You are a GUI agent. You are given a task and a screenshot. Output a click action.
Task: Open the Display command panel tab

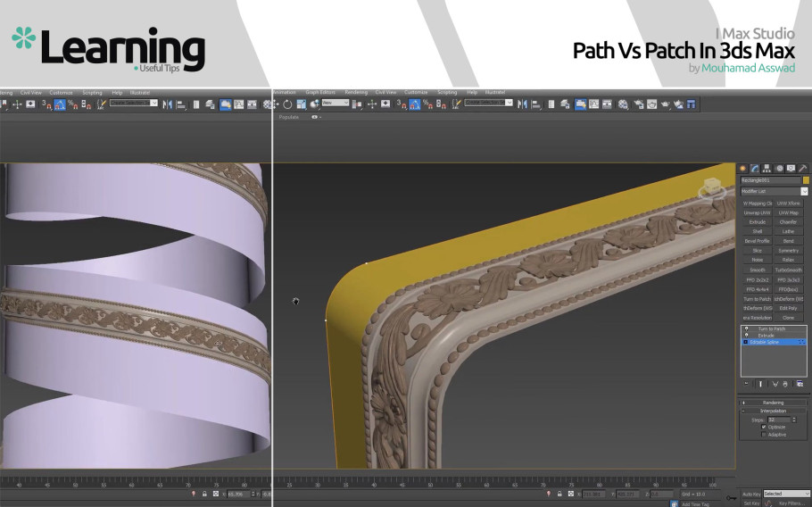pos(791,169)
